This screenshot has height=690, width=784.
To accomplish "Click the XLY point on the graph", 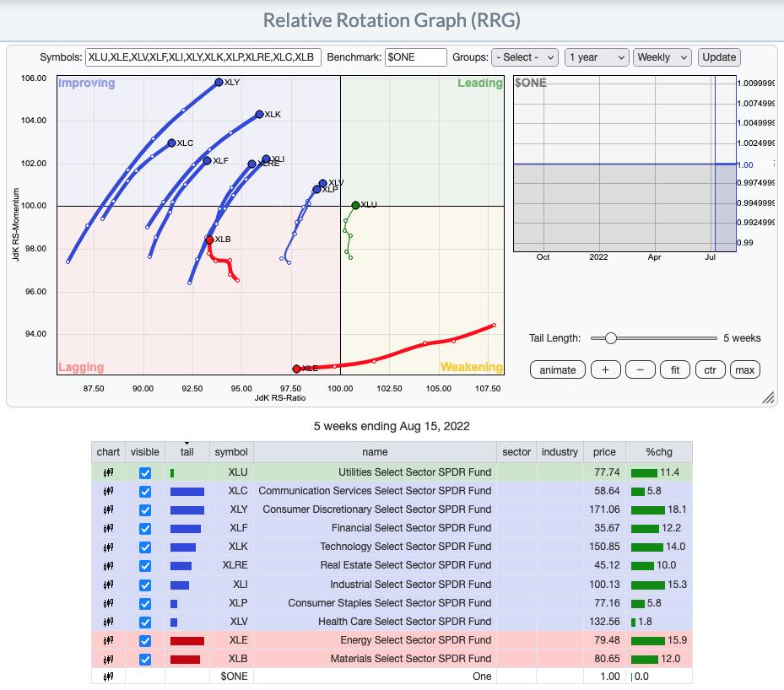I will click(x=219, y=82).
